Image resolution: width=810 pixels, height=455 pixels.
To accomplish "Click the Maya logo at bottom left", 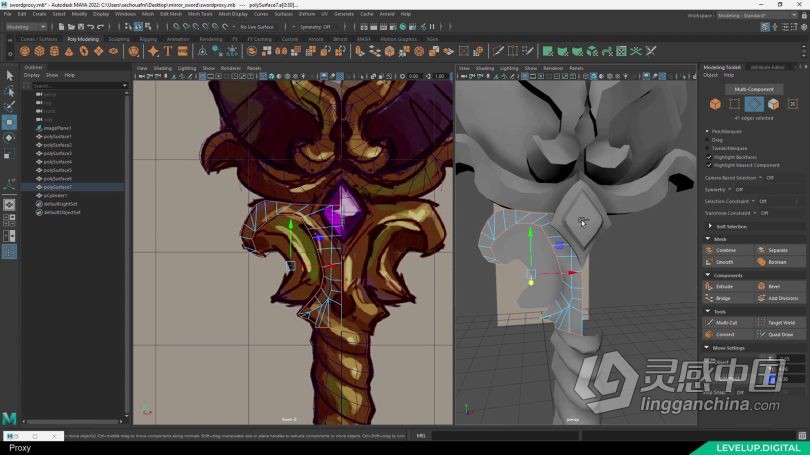I will [9, 417].
